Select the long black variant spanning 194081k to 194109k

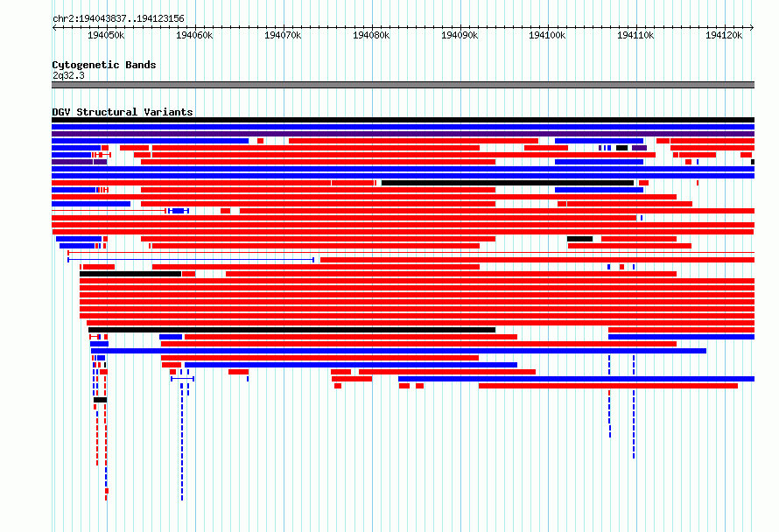tap(508, 183)
